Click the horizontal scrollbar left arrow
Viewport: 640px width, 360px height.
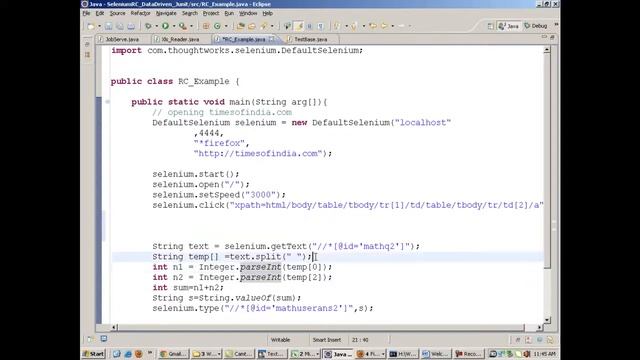point(114,327)
